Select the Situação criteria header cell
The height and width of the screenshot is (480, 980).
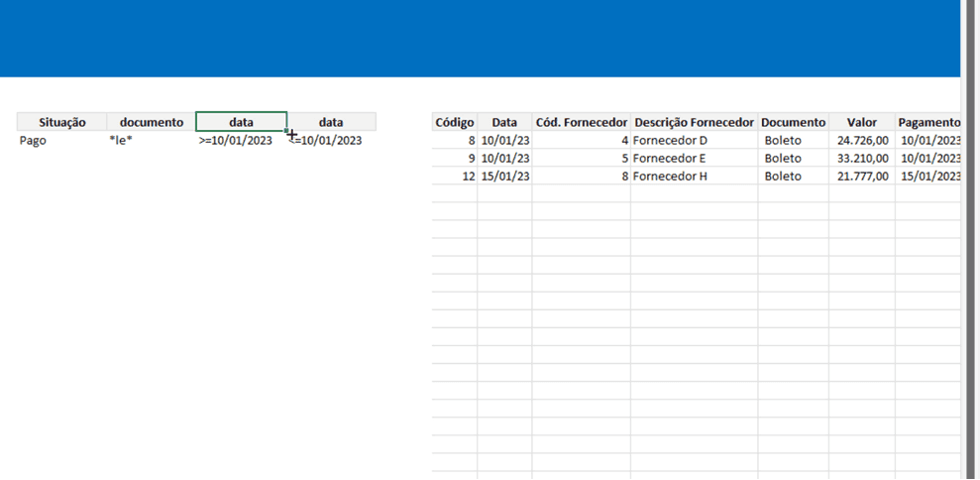point(61,122)
